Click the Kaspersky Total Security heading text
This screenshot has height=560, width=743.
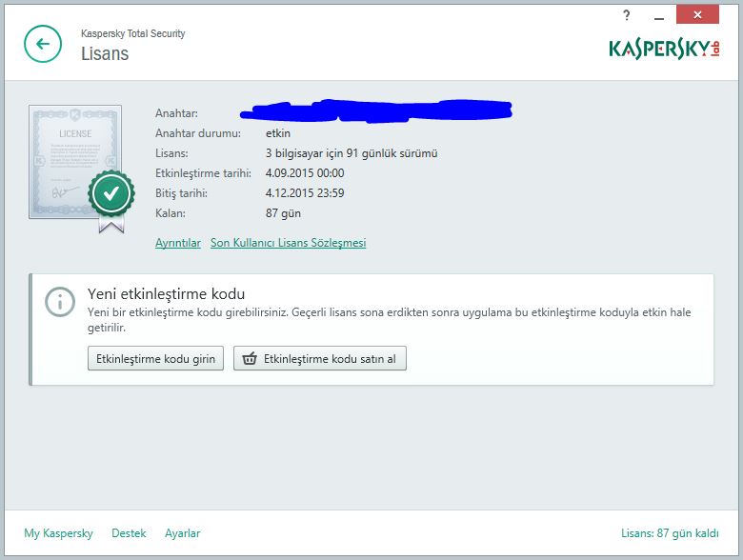pos(132,33)
